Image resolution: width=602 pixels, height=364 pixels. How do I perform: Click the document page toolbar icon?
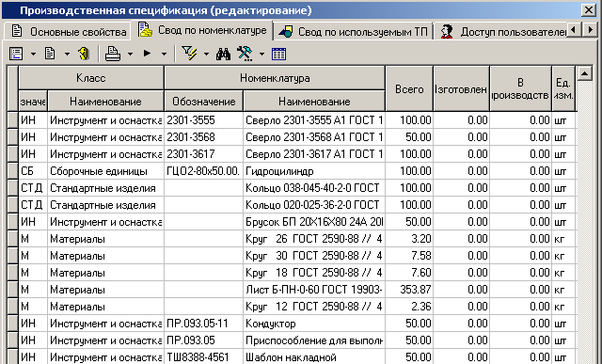[x=50, y=54]
